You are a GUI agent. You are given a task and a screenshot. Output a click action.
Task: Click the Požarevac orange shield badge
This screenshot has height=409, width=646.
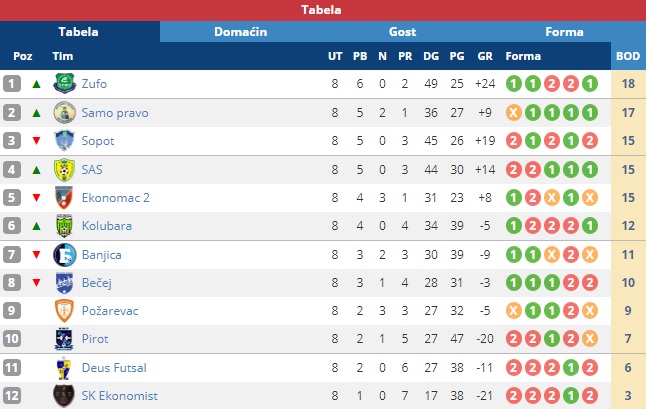tap(65, 311)
